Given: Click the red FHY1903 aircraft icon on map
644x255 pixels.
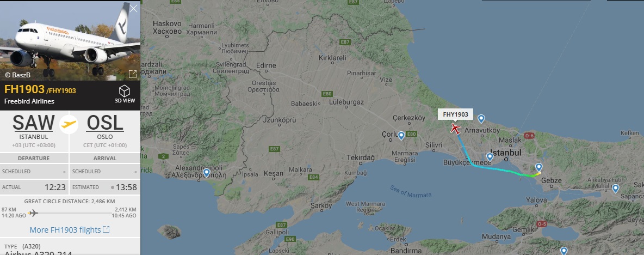Looking at the screenshot, I should (x=455, y=129).
